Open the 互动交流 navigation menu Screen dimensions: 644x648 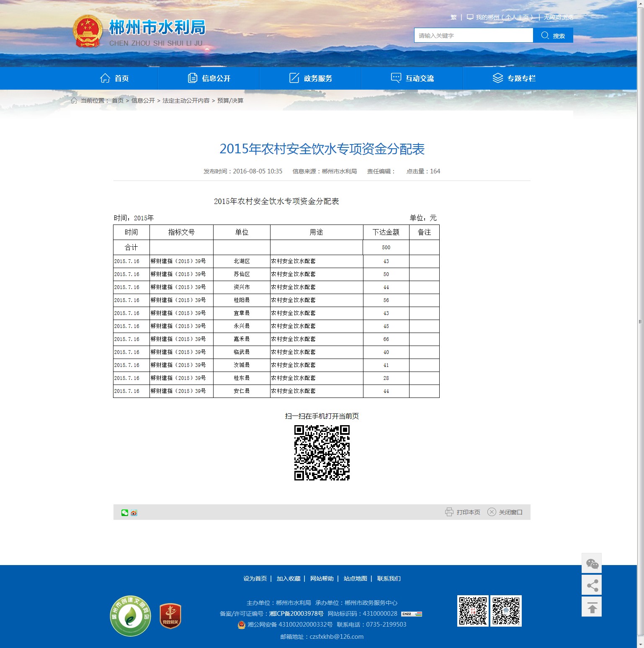[x=412, y=78]
